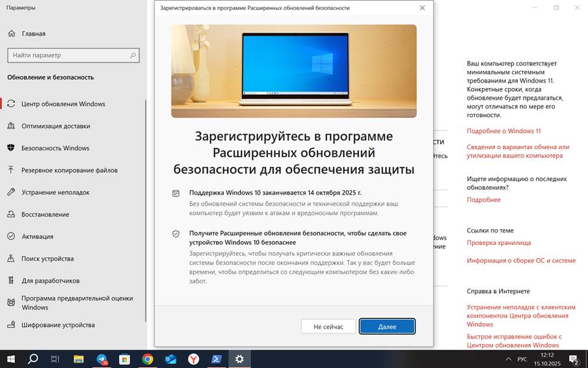Click the Резервное копирование файлов arrow icon

pos(11,170)
